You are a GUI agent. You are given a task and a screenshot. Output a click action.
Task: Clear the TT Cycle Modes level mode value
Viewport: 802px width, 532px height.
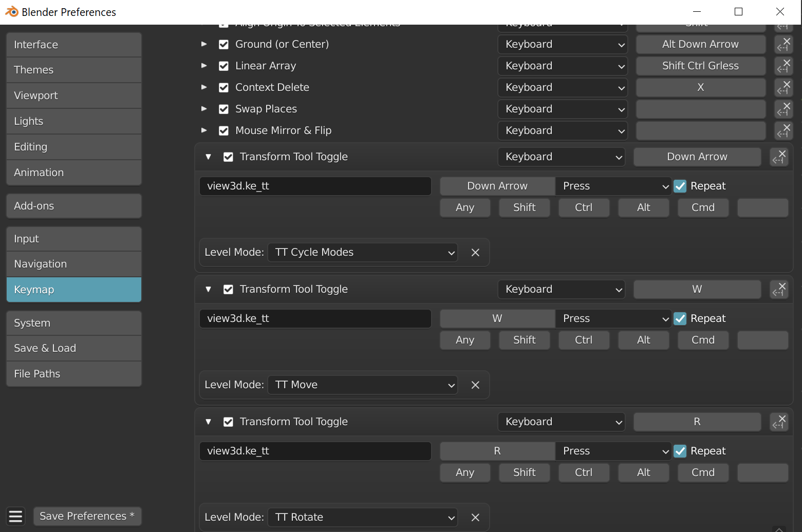pyautogui.click(x=475, y=253)
